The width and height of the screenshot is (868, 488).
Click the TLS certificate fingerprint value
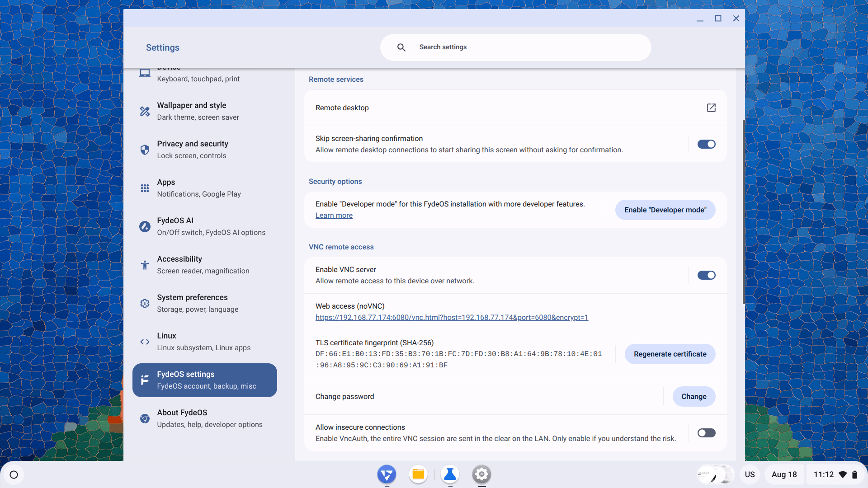click(x=458, y=359)
